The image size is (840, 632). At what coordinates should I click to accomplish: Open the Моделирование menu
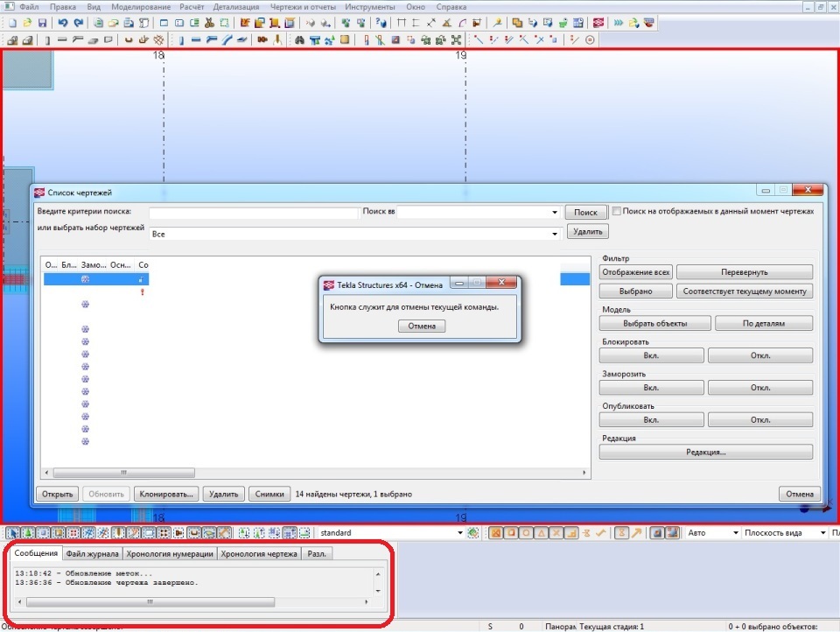point(141,6)
